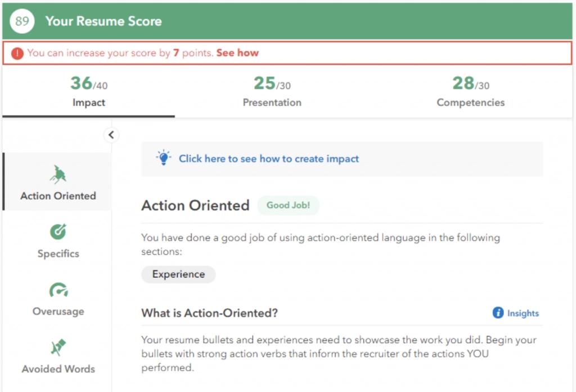The width and height of the screenshot is (576, 392).
Task: Click the red alert exclamation icon
Action: tap(17, 53)
